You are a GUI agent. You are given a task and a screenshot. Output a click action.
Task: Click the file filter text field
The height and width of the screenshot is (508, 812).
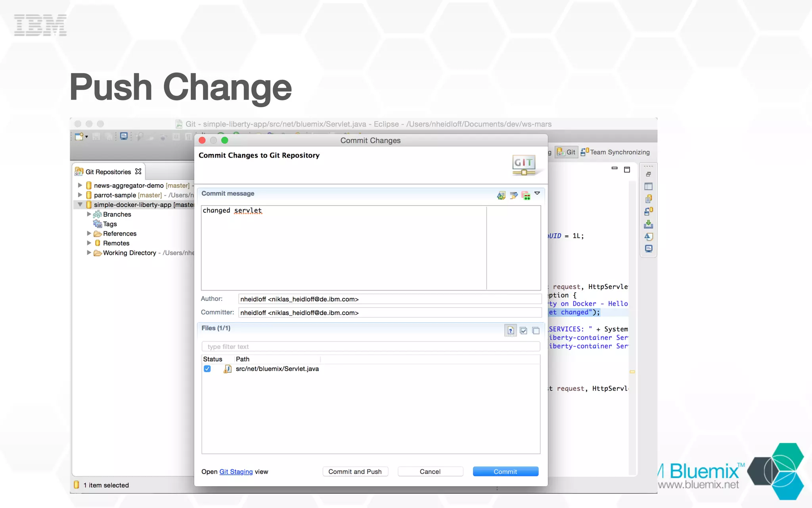[x=371, y=346]
